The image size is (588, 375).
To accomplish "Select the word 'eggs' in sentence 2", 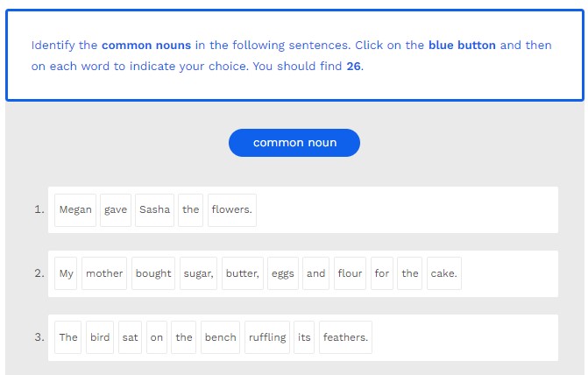I will [283, 273].
